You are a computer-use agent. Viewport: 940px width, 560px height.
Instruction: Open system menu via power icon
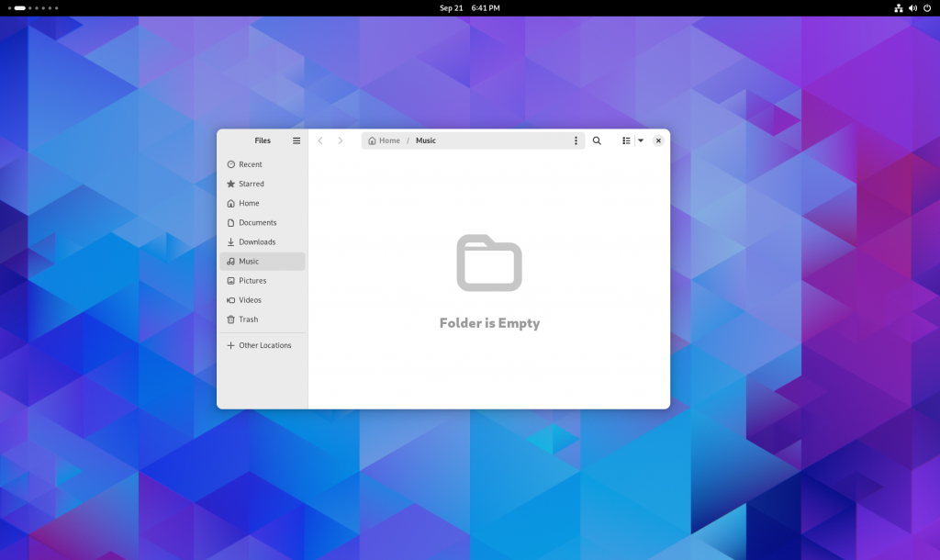click(x=927, y=8)
